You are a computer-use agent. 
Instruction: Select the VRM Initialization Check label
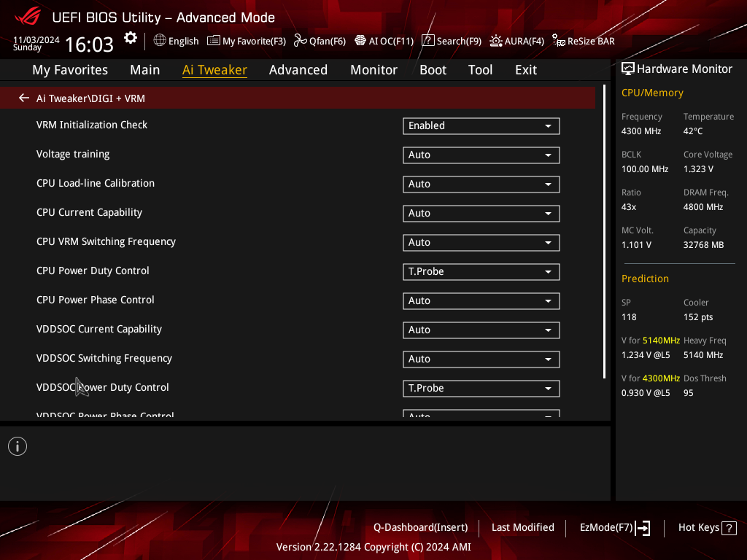pyautogui.click(x=92, y=125)
